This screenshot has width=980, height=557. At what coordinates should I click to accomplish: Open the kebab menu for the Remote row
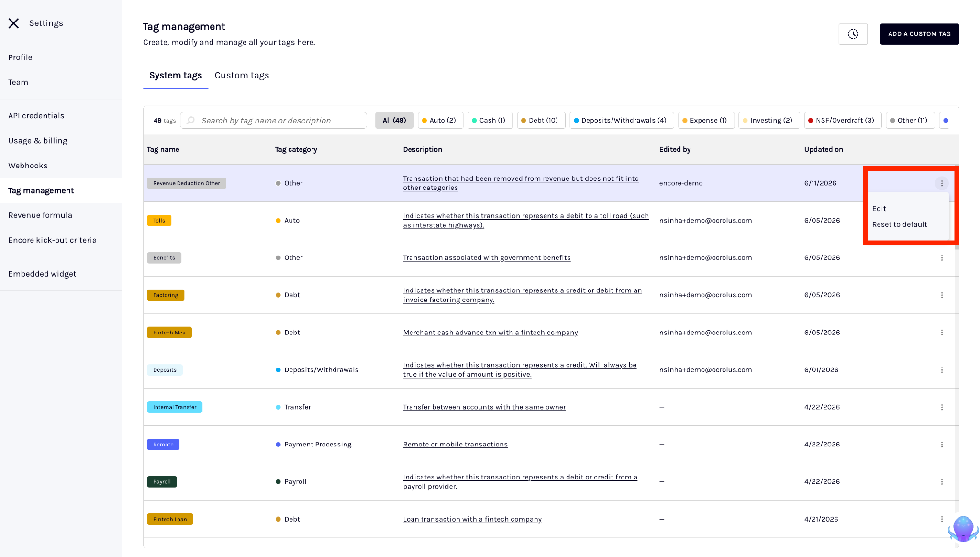[942, 445]
